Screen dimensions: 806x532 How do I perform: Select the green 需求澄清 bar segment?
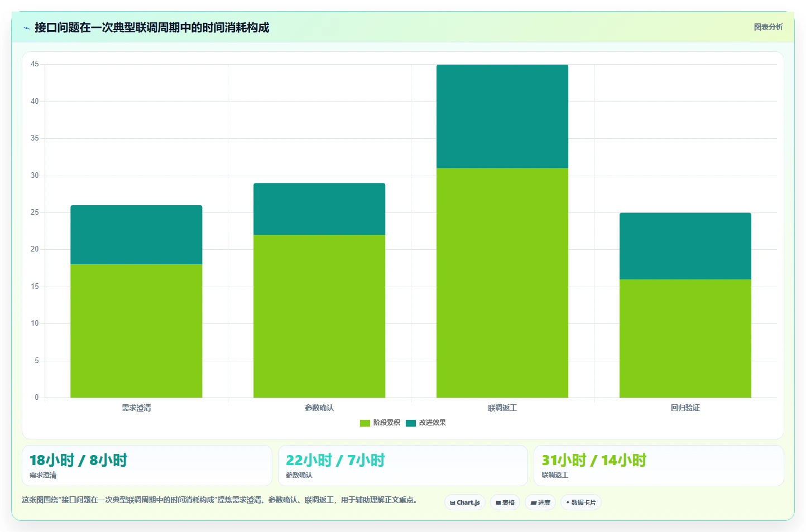(x=136, y=331)
